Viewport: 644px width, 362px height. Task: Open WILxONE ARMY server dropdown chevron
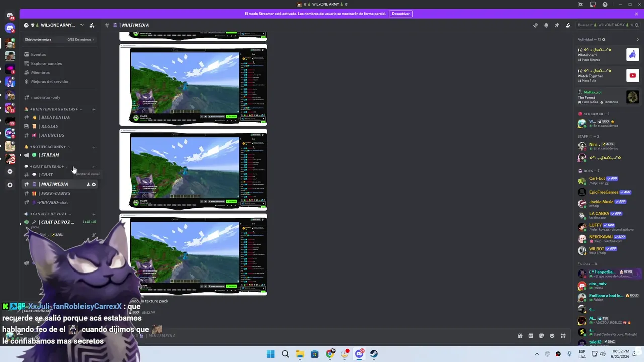pyautogui.click(x=82, y=25)
